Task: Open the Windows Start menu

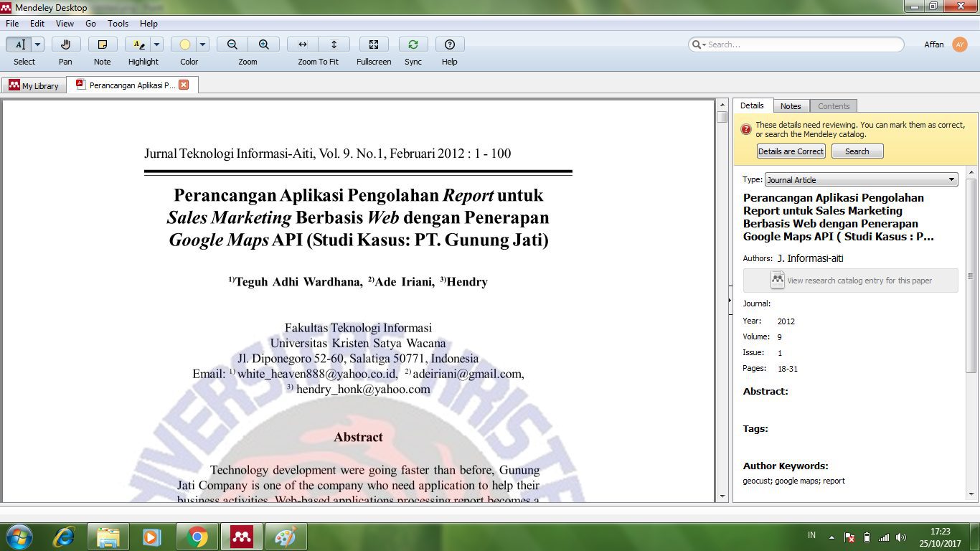Action: [19, 537]
